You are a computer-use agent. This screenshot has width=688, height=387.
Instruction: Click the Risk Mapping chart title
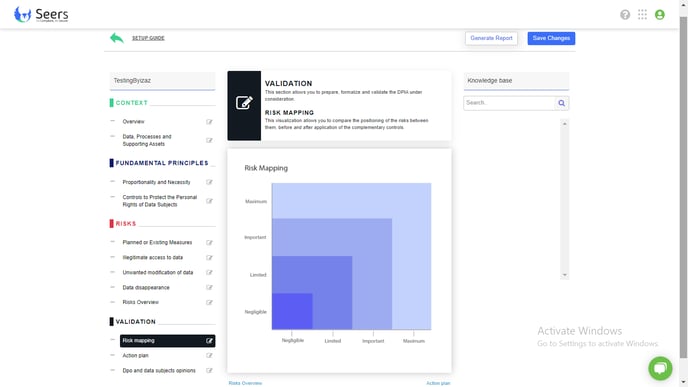pos(266,168)
